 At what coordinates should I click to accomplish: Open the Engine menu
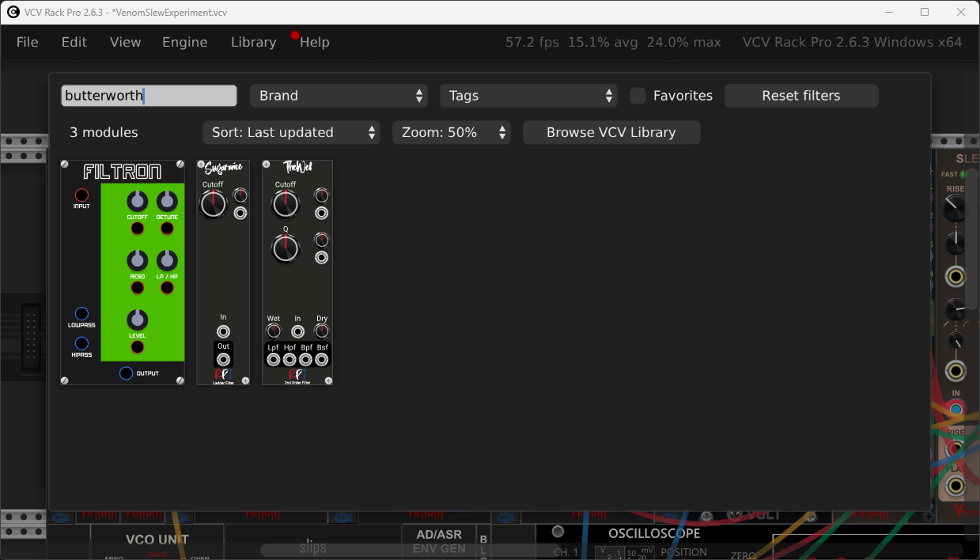click(184, 43)
